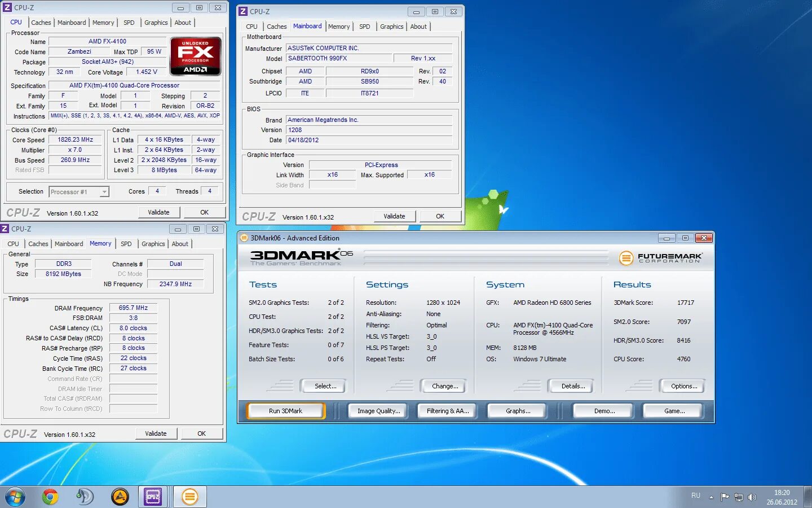Screen dimensions: 812x508
Task: Switch to Memory tab in Mainboard window
Action: tap(339, 27)
